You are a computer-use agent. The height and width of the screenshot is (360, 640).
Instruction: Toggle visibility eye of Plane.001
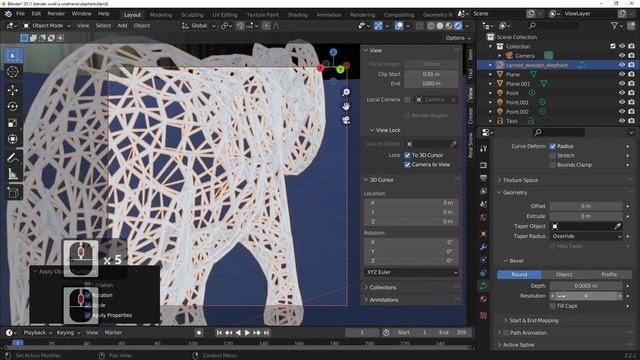click(x=622, y=84)
